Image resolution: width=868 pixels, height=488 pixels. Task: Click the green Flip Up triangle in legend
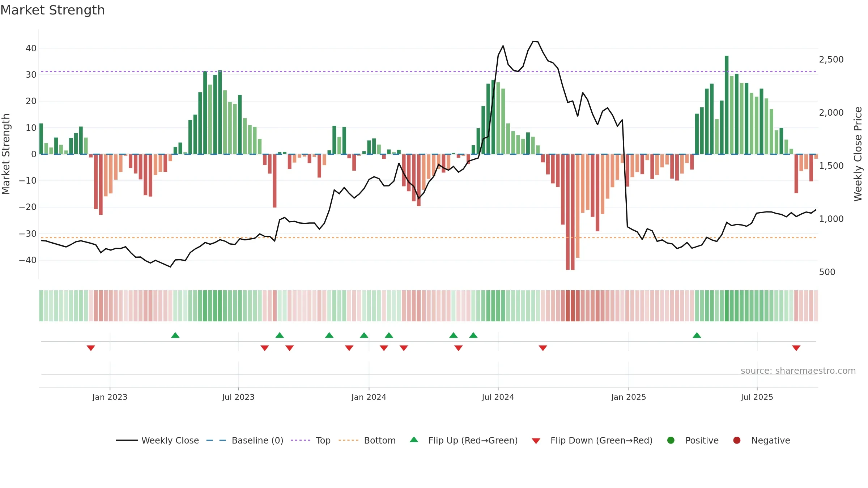[414, 440]
